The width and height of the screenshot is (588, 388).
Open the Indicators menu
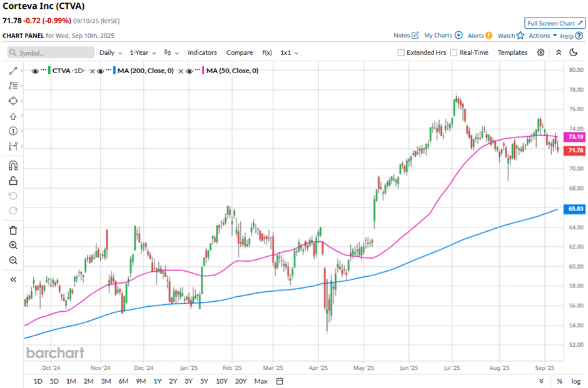pos(202,53)
